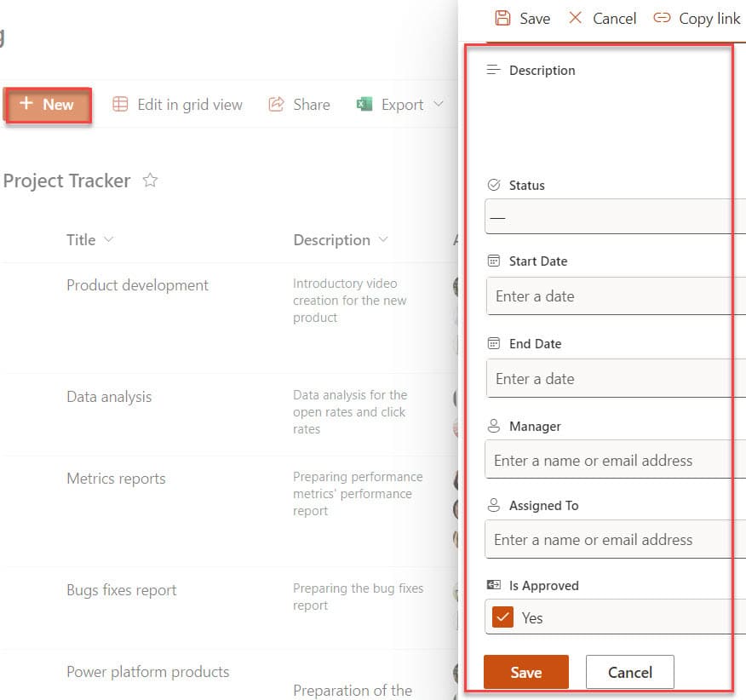Click into the Start Date input field
This screenshot has height=700, width=746.
(616, 296)
